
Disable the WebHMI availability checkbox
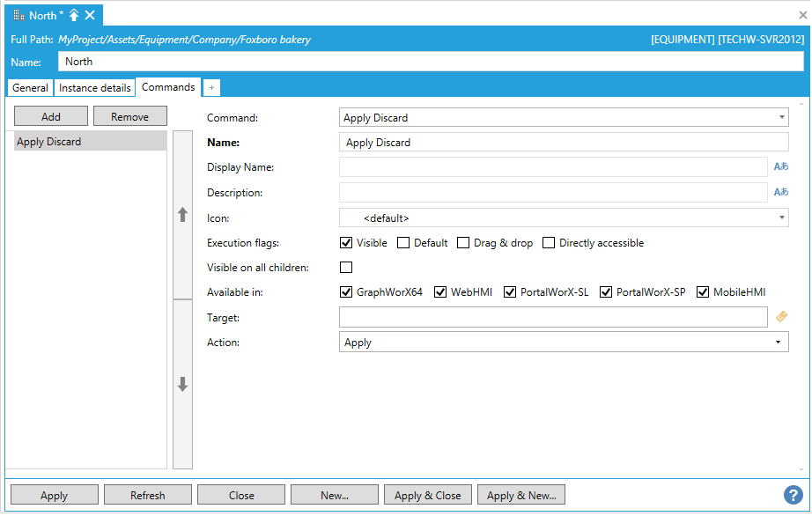(440, 292)
